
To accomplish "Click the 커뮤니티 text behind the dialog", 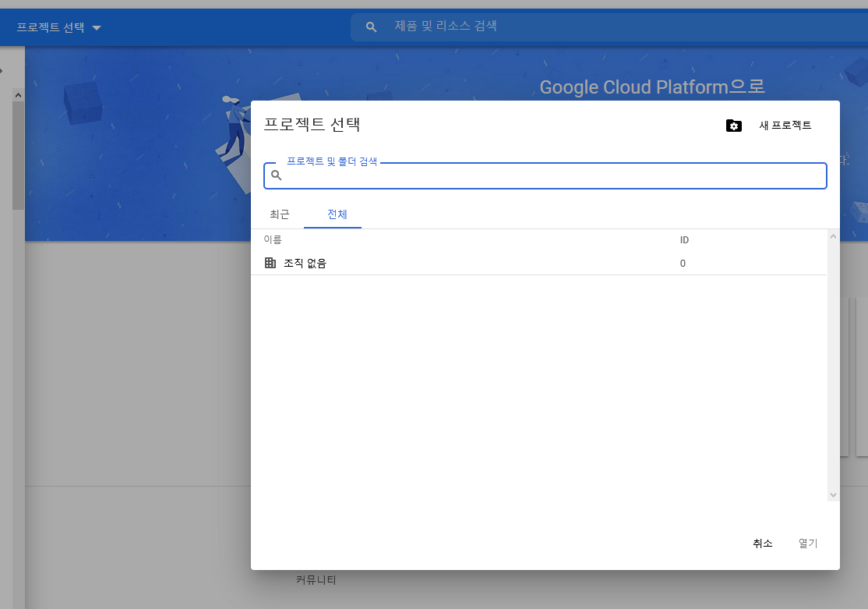I will [x=316, y=579].
